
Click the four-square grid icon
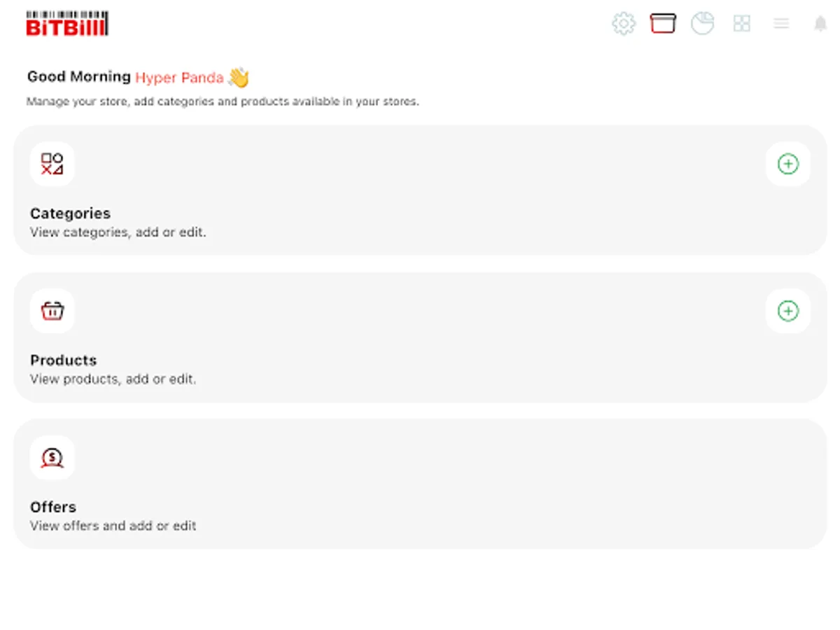pos(741,23)
